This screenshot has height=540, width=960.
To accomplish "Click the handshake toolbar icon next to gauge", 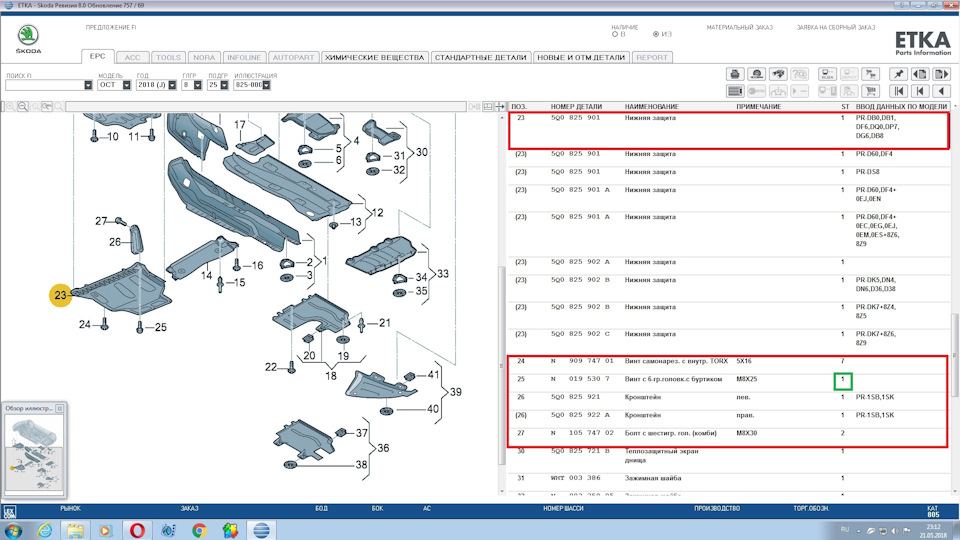I will coord(778,74).
